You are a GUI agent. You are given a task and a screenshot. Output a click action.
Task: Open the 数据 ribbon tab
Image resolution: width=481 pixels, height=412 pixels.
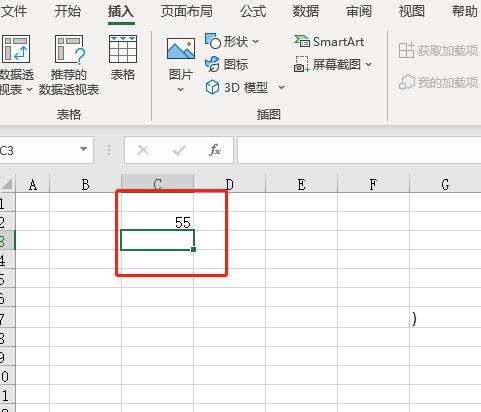tap(306, 12)
